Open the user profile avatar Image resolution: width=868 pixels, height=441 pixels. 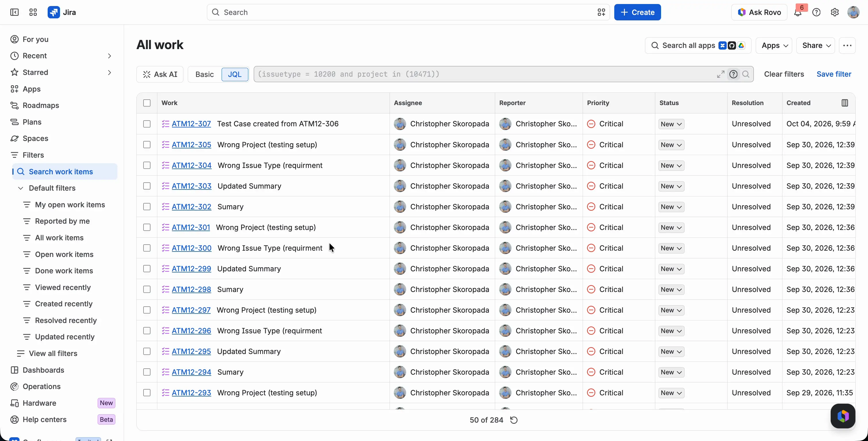click(x=853, y=12)
